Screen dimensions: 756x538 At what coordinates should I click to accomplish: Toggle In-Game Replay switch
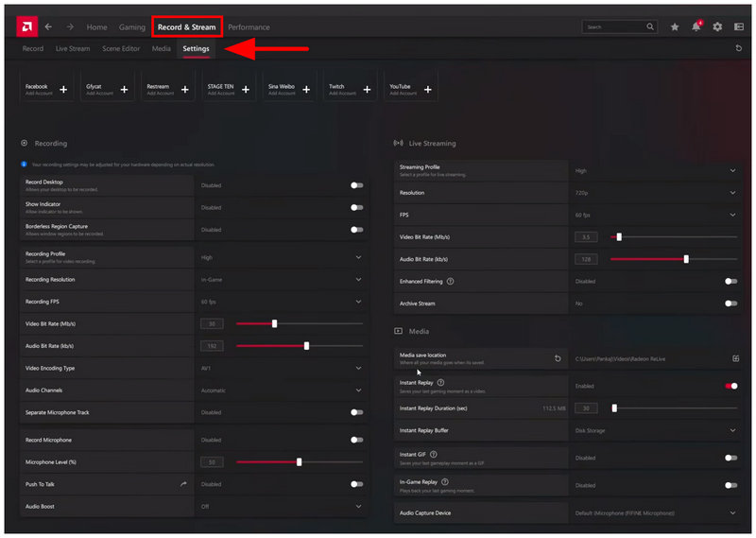pyautogui.click(x=730, y=485)
